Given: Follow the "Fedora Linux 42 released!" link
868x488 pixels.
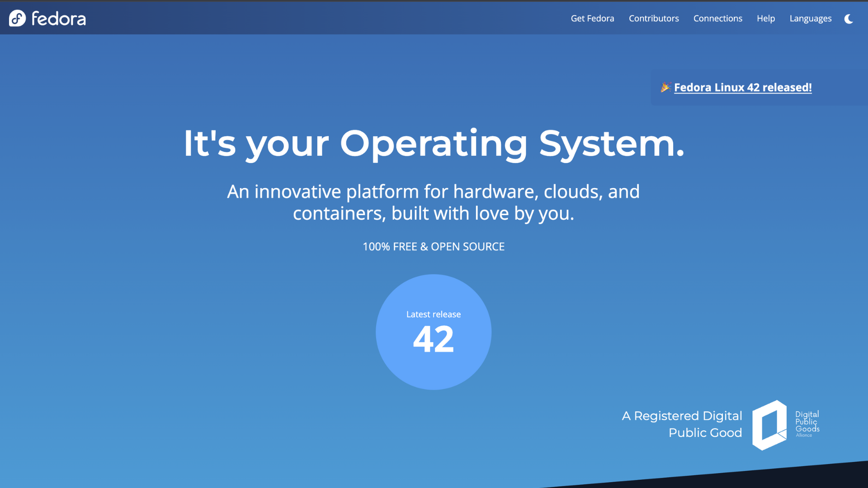Looking at the screenshot, I should [x=743, y=87].
